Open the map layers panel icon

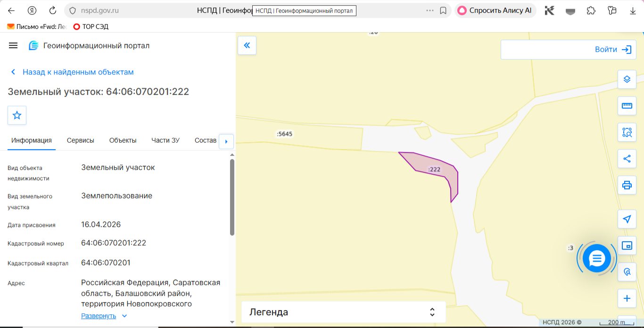click(627, 79)
